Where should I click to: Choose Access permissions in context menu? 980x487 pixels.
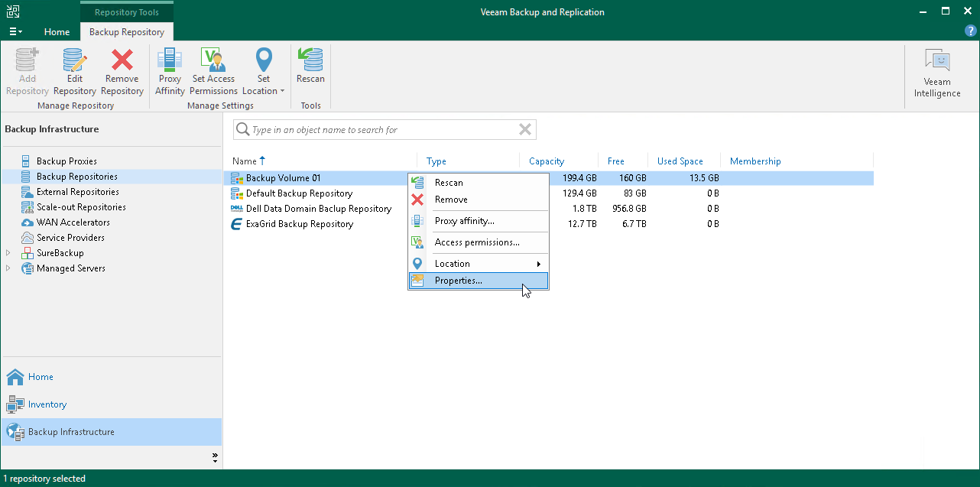[x=476, y=242]
